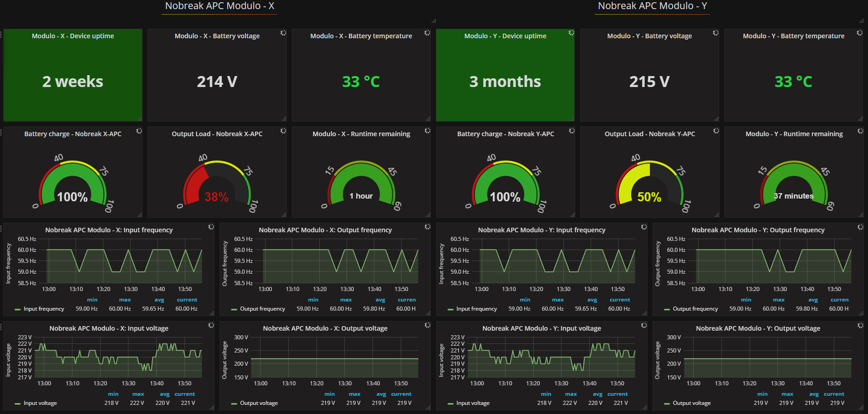
Task: Toggle Input frequency series in Modulo Y legend
Action: click(x=477, y=309)
